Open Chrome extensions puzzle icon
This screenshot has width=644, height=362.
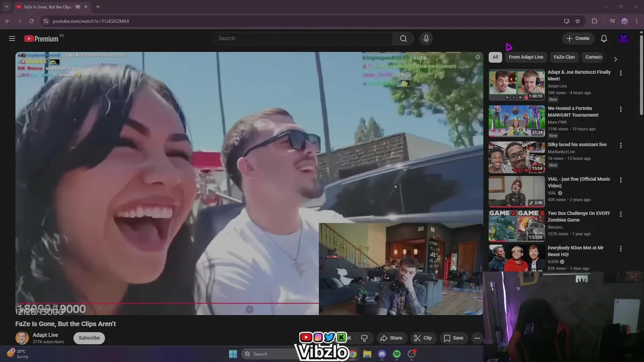[594, 21]
